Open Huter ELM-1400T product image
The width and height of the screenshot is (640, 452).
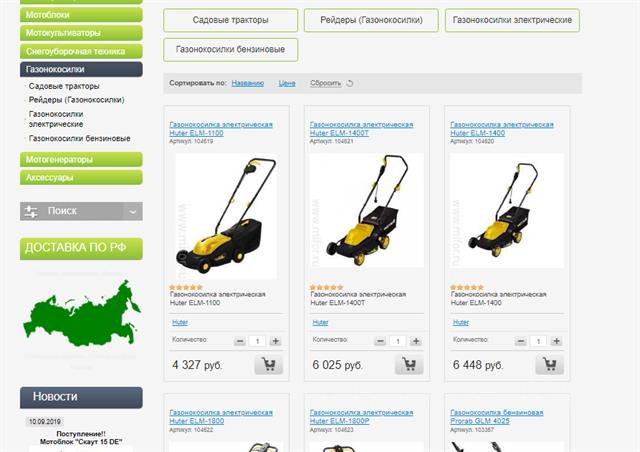367,211
